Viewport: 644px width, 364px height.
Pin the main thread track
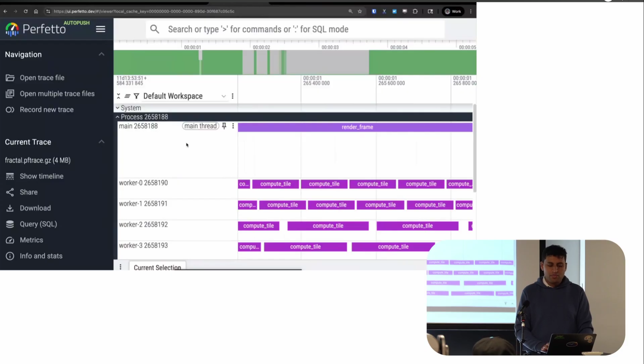(x=224, y=126)
